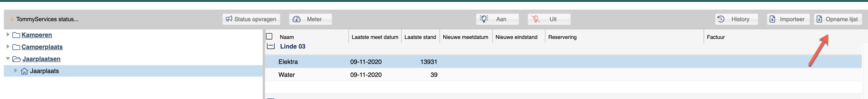The height and width of the screenshot is (99, 868).
Task: Collapse the Jaarplaatsen folder arrow
Action: point(8,59)
